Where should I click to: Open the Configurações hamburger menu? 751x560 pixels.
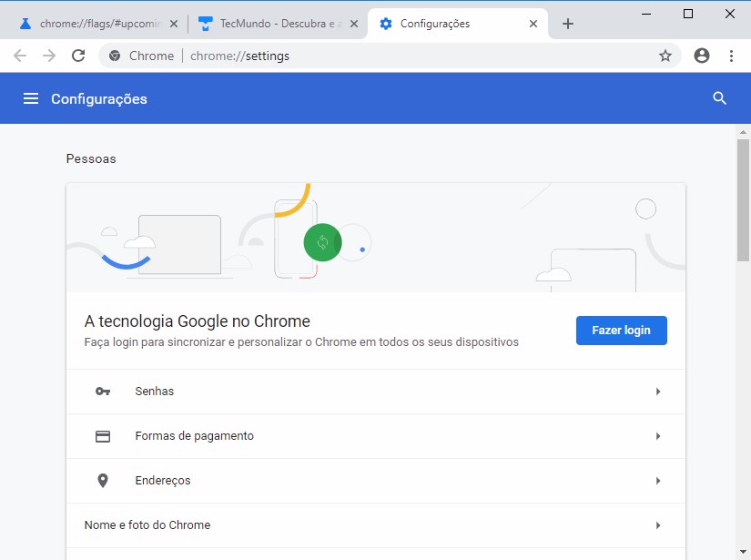(31, 98)
